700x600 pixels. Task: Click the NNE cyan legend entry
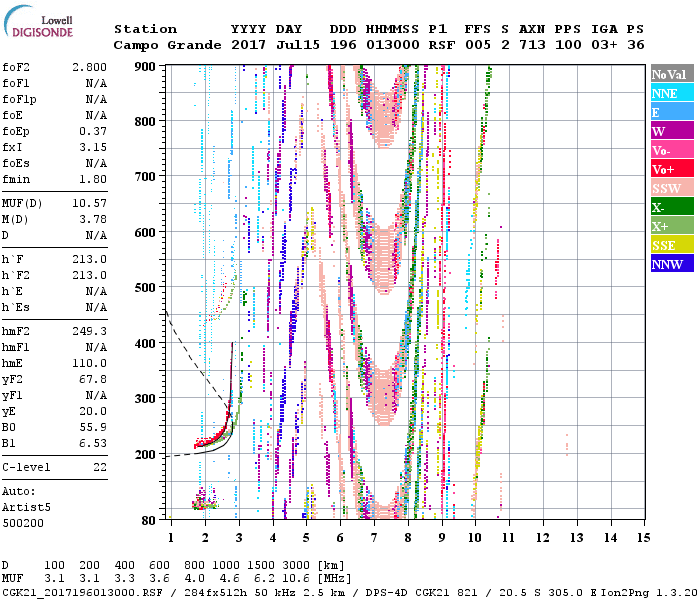(671, 94)
